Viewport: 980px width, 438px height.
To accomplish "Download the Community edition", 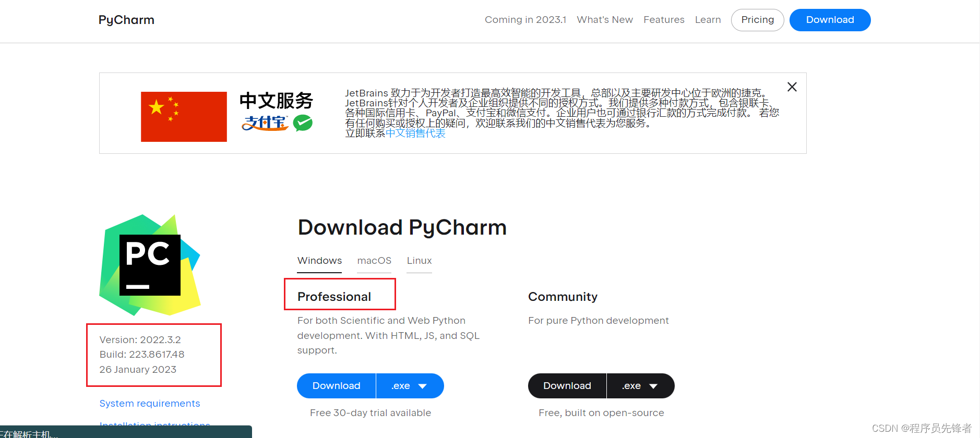I will coord(567,386).
